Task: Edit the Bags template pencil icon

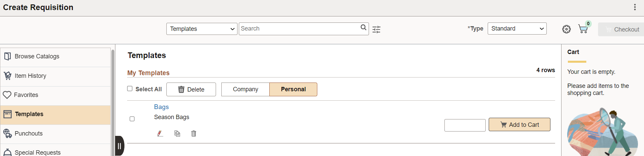Action: 160,134
